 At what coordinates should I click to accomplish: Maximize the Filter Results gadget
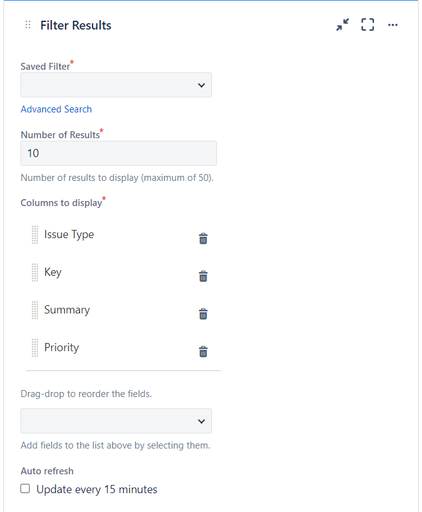coord(367,25)
